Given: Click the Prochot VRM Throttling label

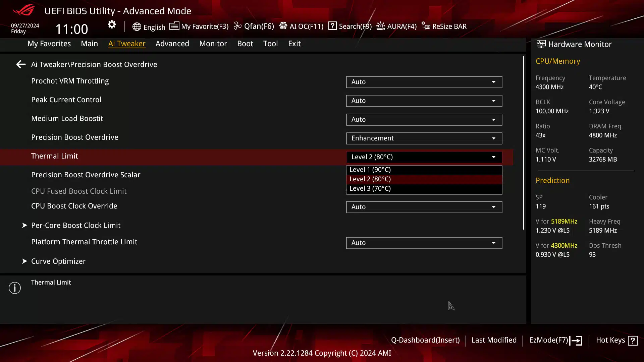Looking at the screenshot, I should pos(70,81).
